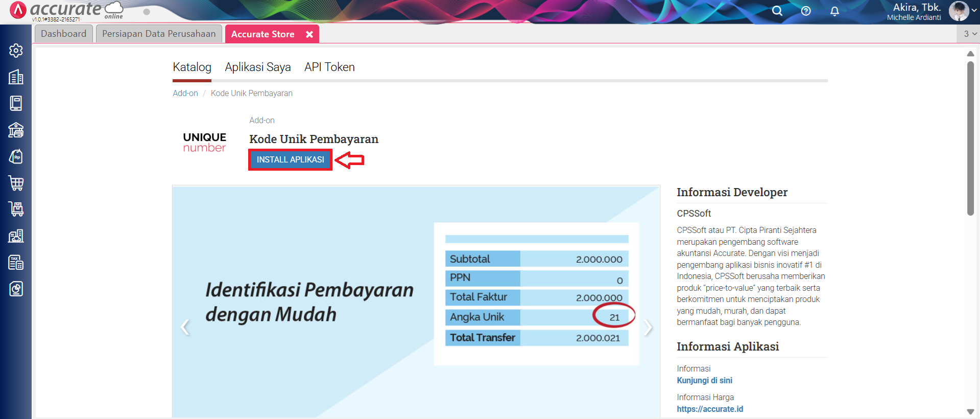
Task: Open the Sales price tag icon
Action: click(x=16, y=157)
